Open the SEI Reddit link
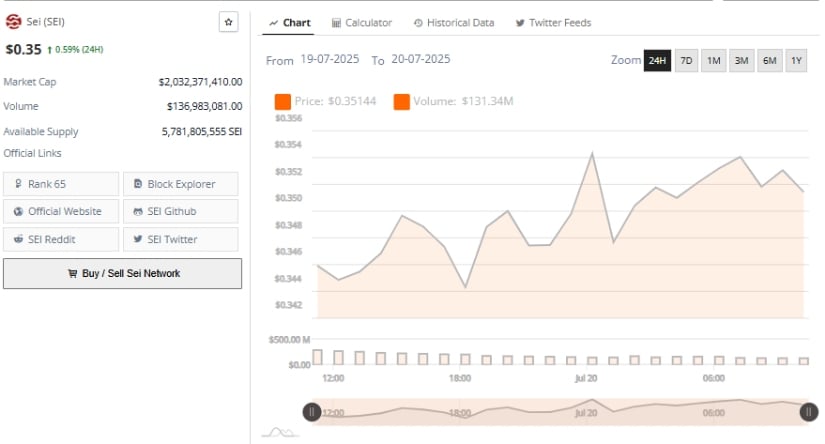The height and width of the screenshot is (444, 825). point(61,239)
